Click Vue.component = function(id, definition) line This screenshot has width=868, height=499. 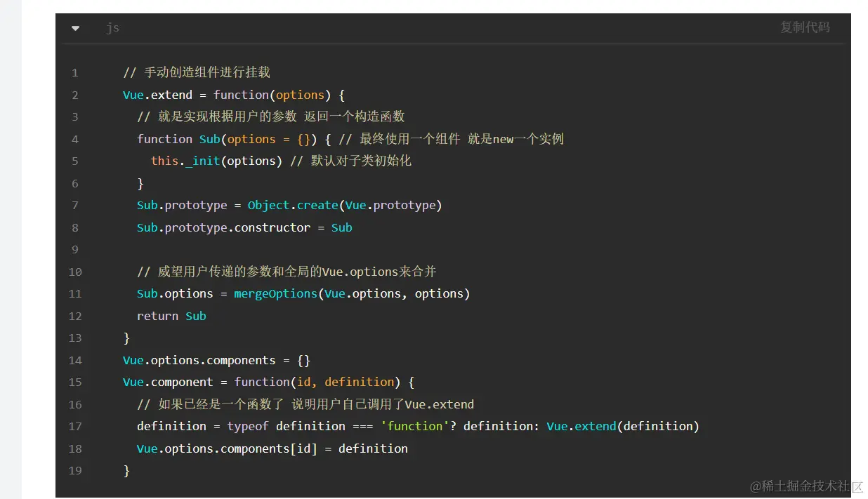(x=268, y=382)
